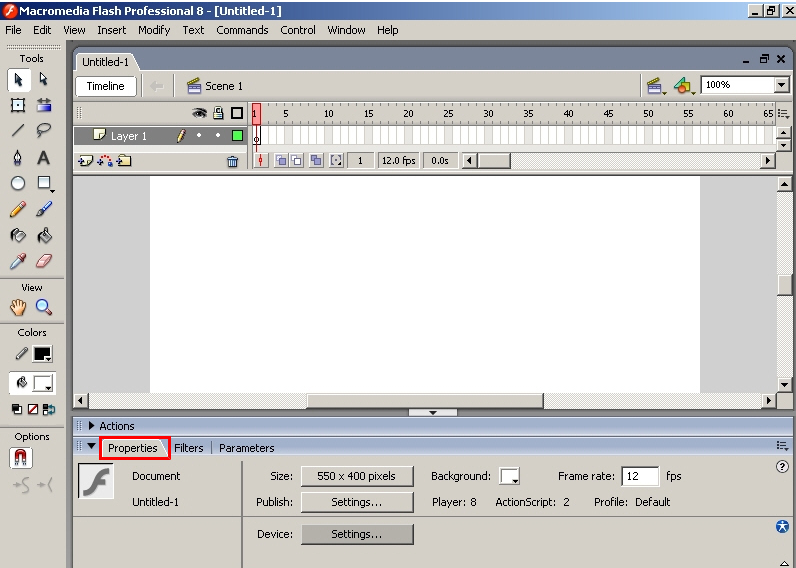
Task: Toggle lock all layers padlock icon
Action: pyautogui.click(x=218, y=113)
